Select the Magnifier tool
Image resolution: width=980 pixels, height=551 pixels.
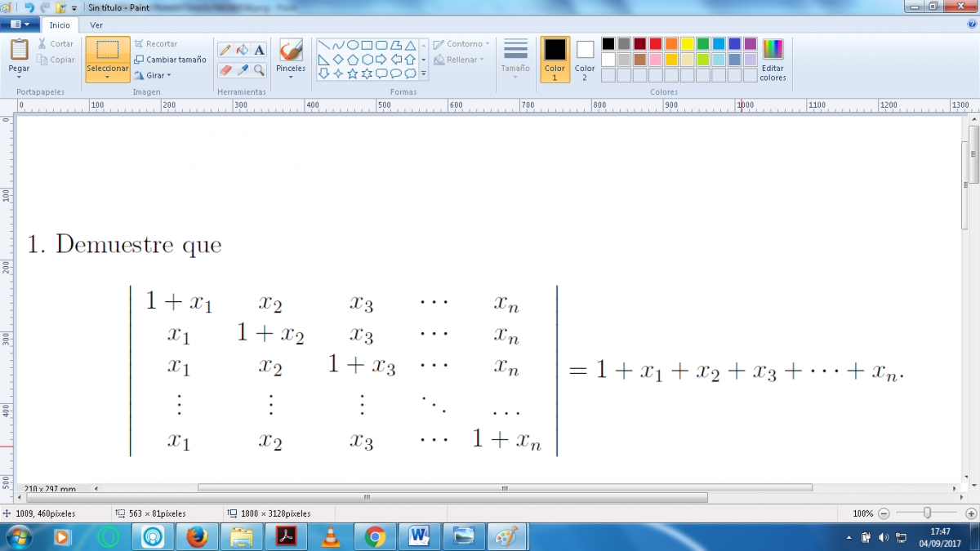pos(259,70)
